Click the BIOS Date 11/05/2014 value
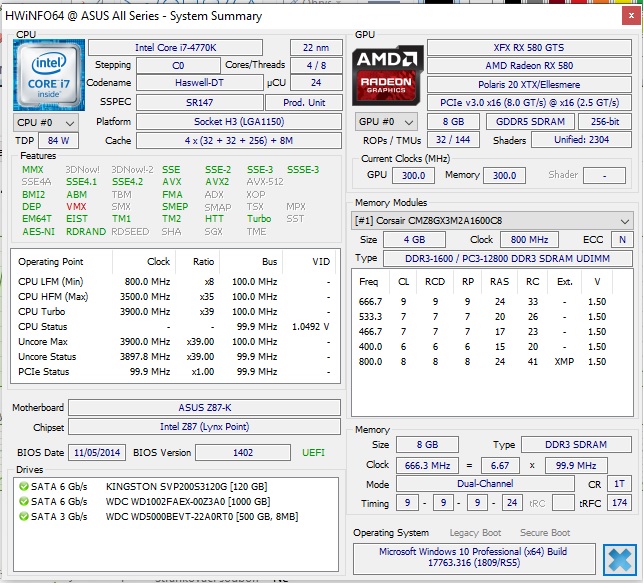644x585 pixels. coord(97,453)
